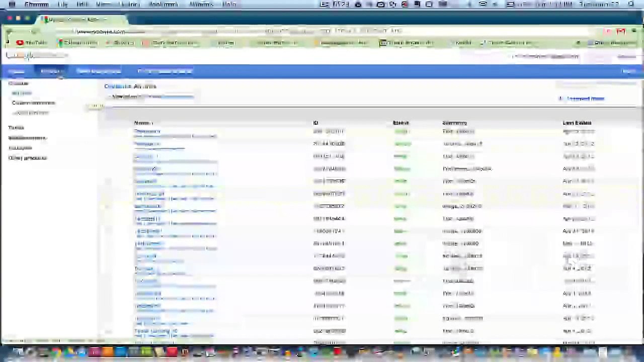Expand the Mobile content sidebar section

tap(27, 138)
